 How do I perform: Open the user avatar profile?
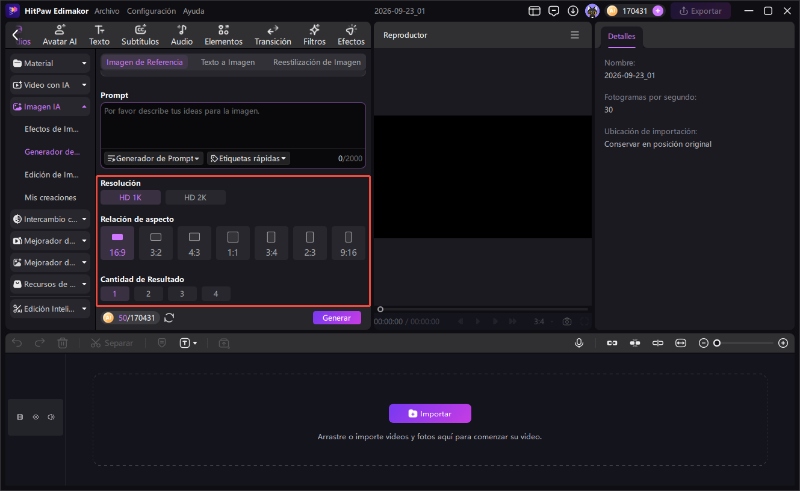click(x=592, y=11)
